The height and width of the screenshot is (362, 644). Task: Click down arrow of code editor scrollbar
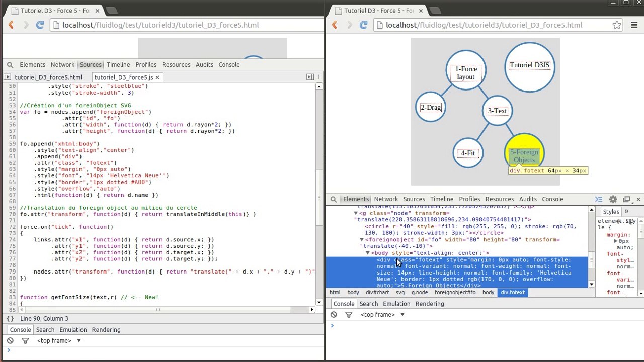319,302
